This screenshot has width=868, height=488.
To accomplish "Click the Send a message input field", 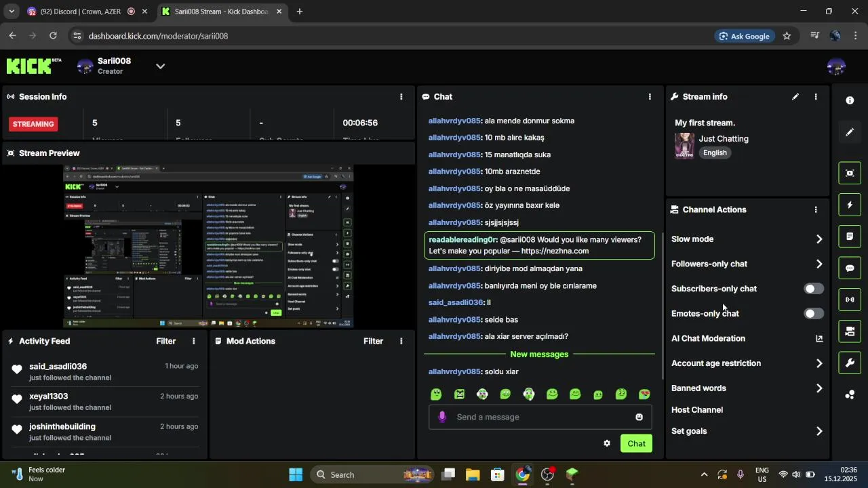I will [x=540, y=417].
